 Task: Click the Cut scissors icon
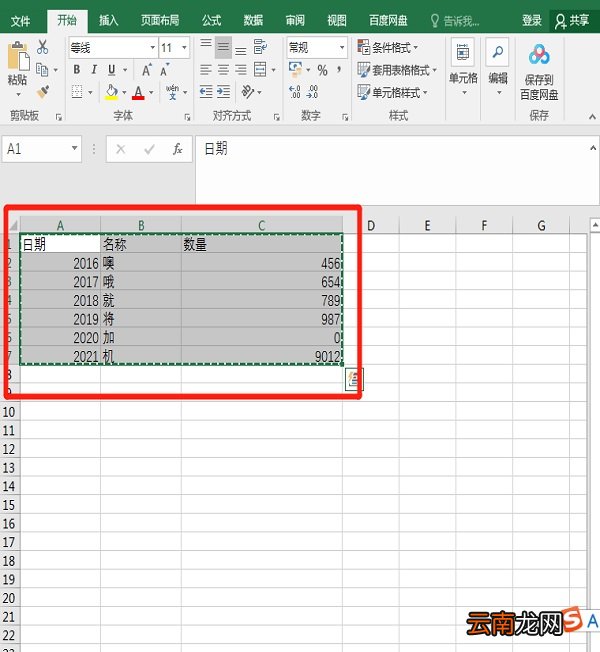coord(42,47)
